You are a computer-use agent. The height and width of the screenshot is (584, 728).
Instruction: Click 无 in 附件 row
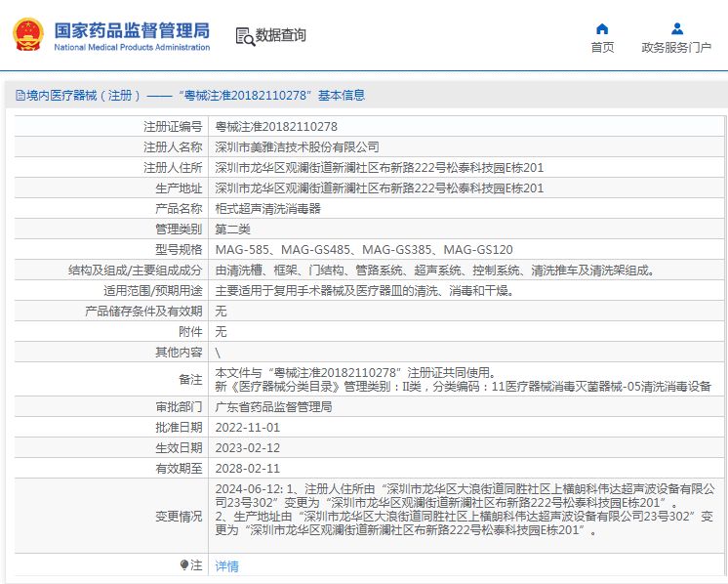pos(221,332)
